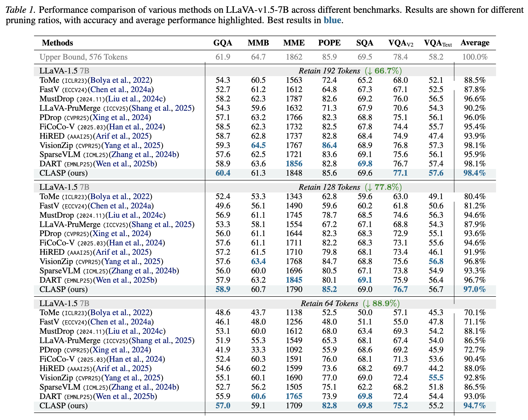The height and width of the screenshot is (420, 528).
Task: Click the highlighted GQA value 60.4
Action: tap(223, 173)
